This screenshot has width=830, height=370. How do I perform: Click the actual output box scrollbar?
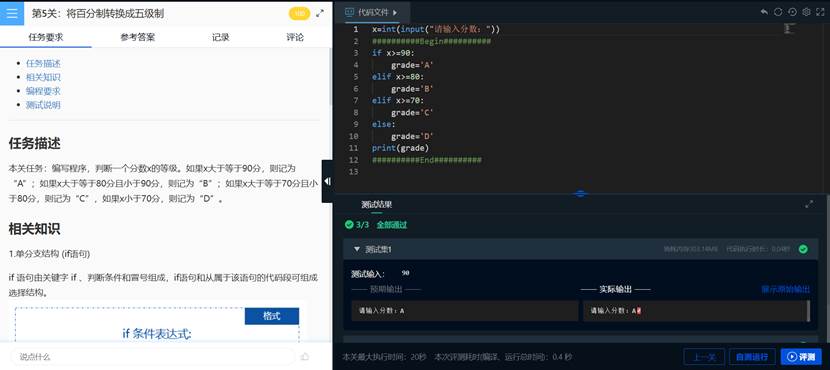pos(808,311)
